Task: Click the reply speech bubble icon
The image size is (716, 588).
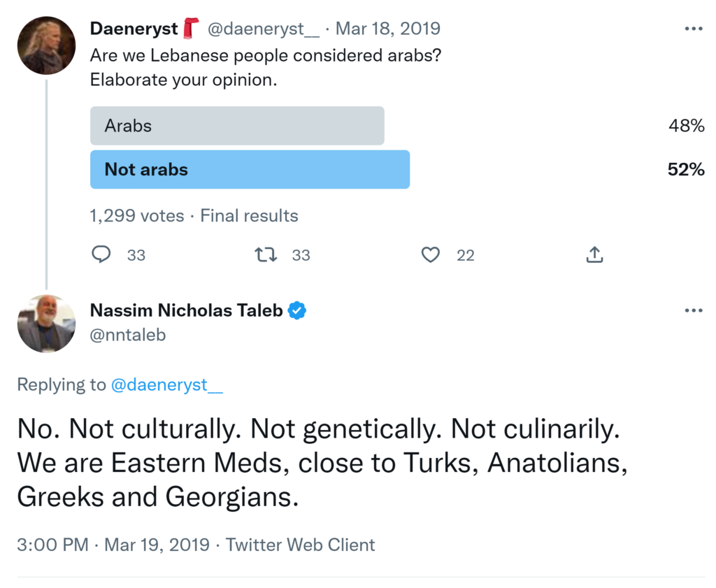Action: 102,255
